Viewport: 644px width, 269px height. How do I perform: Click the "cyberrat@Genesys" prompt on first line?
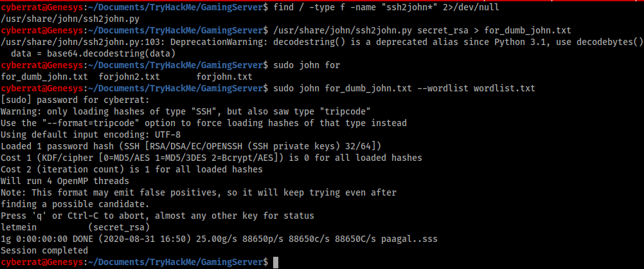coord(42,7)
